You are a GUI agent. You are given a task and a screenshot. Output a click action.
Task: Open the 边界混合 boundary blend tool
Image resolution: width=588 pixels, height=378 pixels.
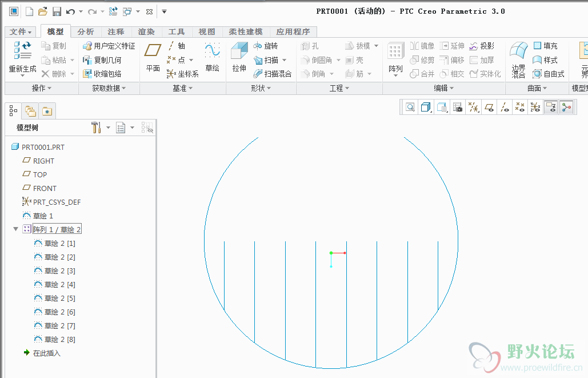[519, 59]
